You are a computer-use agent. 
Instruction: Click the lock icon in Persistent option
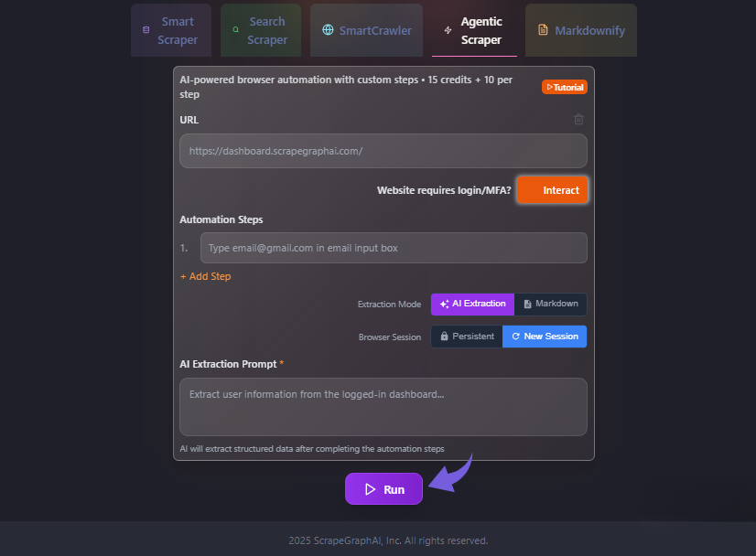[444, 337]
